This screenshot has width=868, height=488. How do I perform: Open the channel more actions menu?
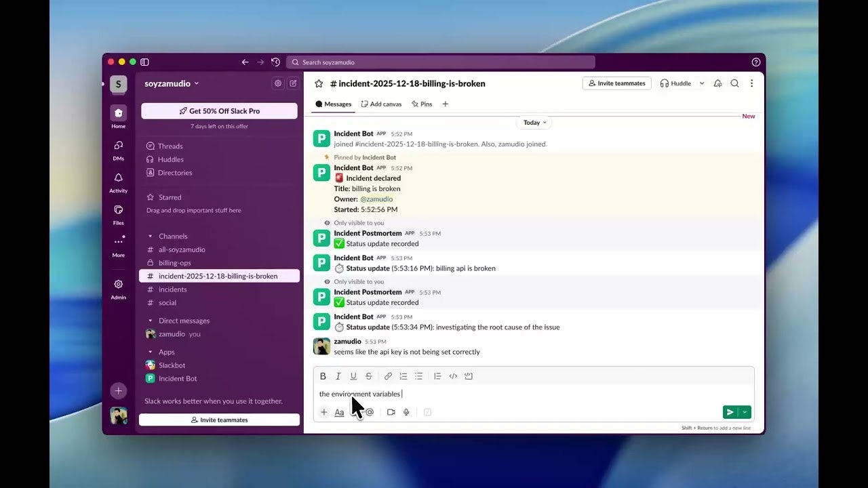[x=751, y=83]
